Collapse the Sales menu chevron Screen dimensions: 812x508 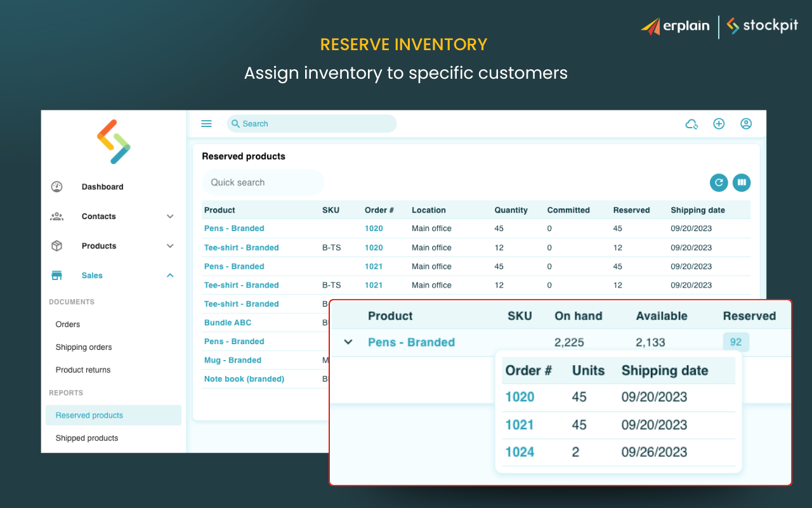(x=170, y=276)
